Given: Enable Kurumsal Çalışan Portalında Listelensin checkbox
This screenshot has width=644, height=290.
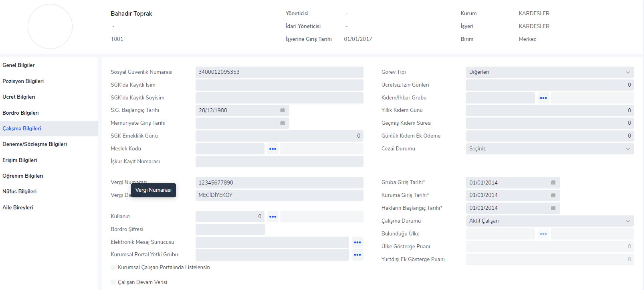Looking at the screenshot, I should coord(113,268).
